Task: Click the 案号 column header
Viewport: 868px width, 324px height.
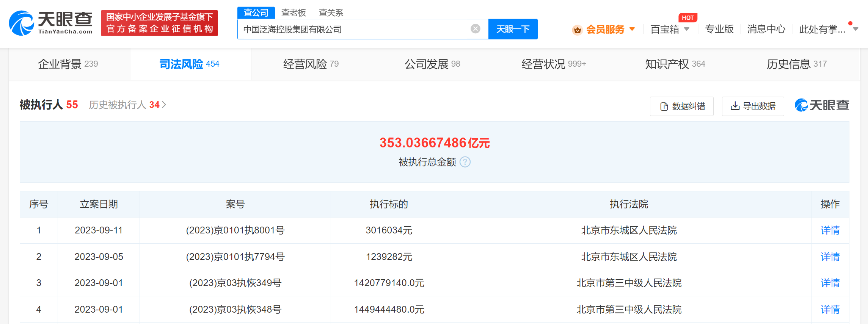Action: pos(235,204)
